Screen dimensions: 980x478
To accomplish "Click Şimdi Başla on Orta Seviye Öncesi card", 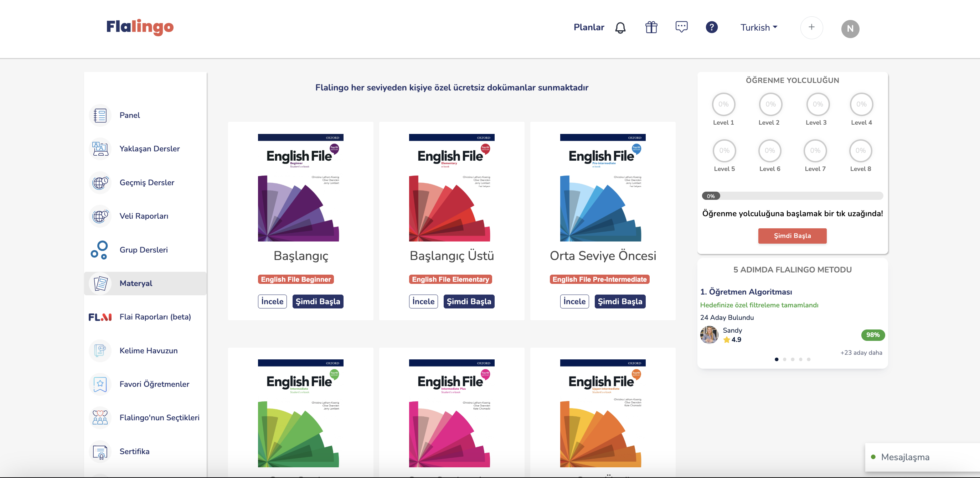I will (x=620, y=302).
